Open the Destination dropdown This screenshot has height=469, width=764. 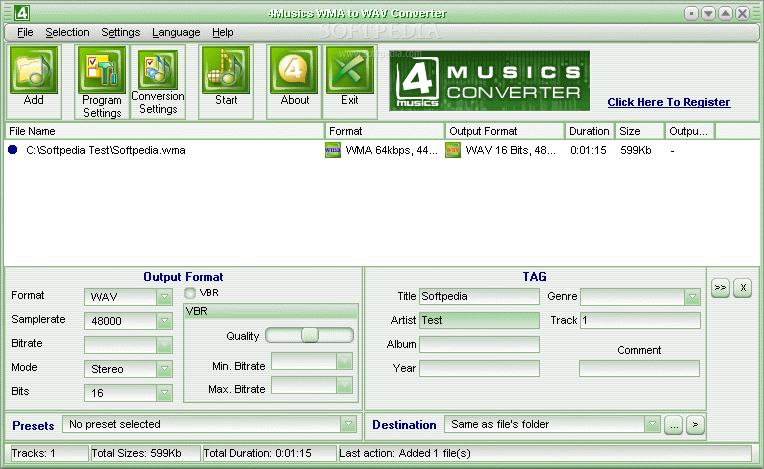[x=652, y=424]
